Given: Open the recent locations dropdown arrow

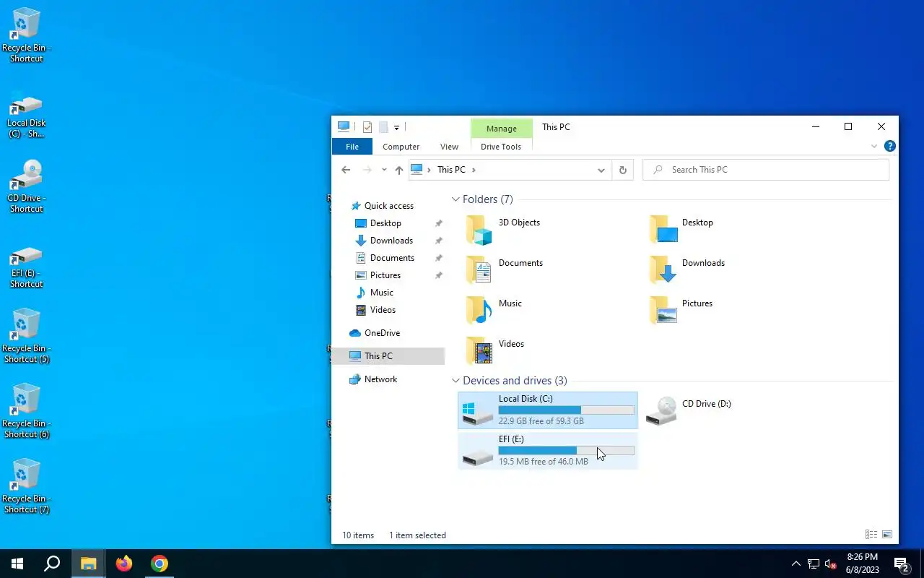Looking at the screenshot, I should pyautogui.click(x=383, y=170).
